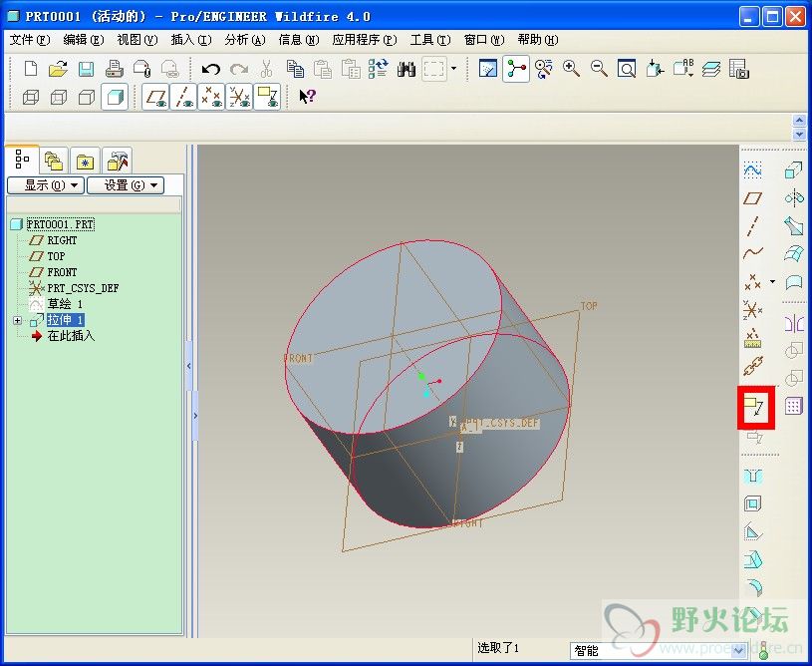This screenshot has width=812, height=666.
Task: Toggle datum axes display
Action: [182, 97]
